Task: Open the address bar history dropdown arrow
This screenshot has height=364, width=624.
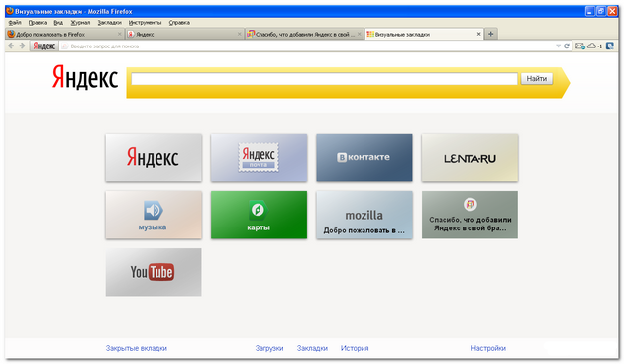Action: pyautogui.click(x=558, y=46)
